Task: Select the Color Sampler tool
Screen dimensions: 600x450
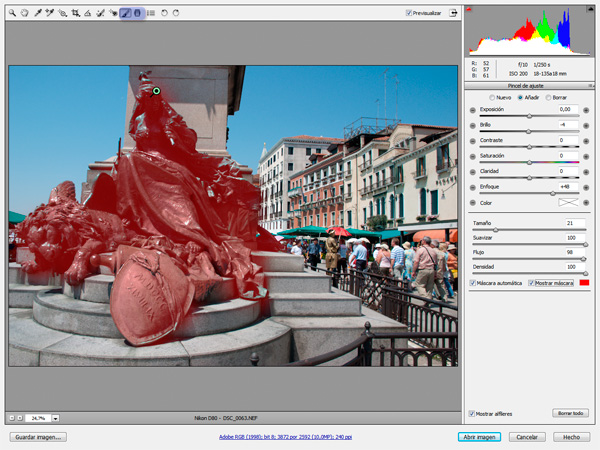Action: (50, 13)
